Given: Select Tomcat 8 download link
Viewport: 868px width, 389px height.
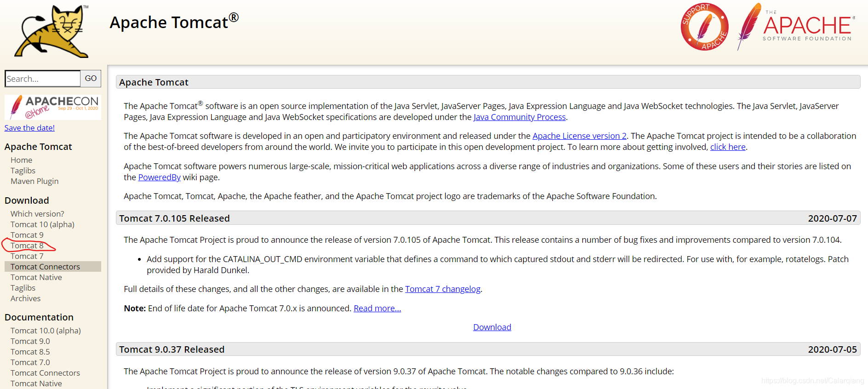Looking at the screenshot, I should click(27, 246).
